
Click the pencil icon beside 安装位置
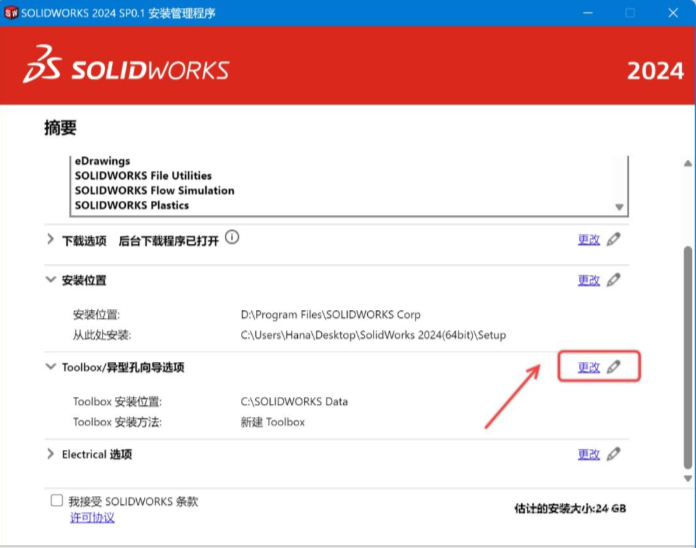pyautogui.click(x=613, y=280)
